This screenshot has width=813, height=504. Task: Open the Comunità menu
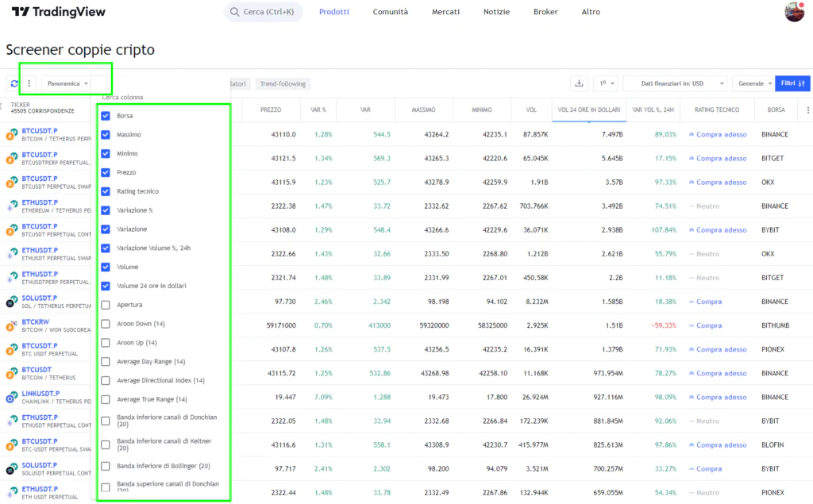(x=391, y=12)
